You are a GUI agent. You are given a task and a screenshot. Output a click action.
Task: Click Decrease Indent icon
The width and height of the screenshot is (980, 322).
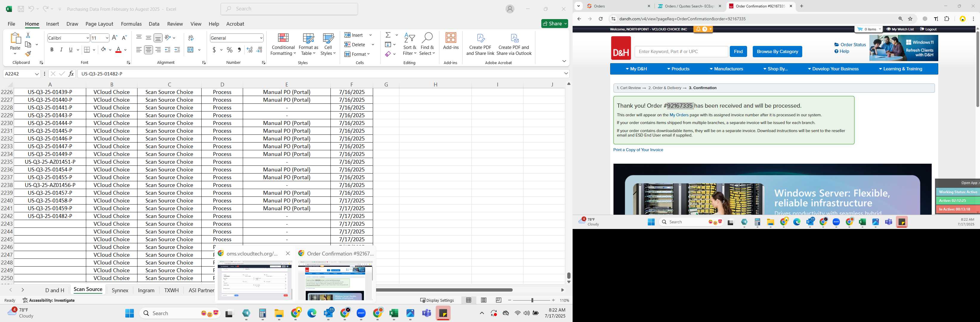pyautogui.click(x=167, y=50)
